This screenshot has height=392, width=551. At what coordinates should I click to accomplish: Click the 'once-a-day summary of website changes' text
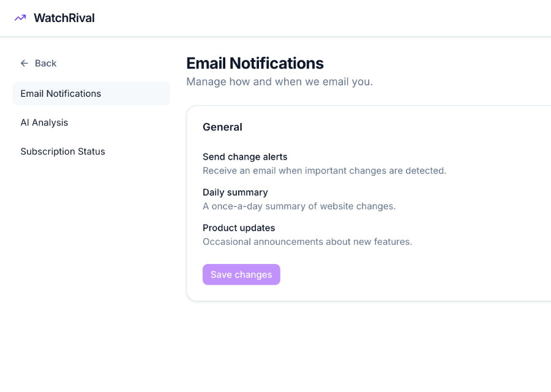click(299, 206)
